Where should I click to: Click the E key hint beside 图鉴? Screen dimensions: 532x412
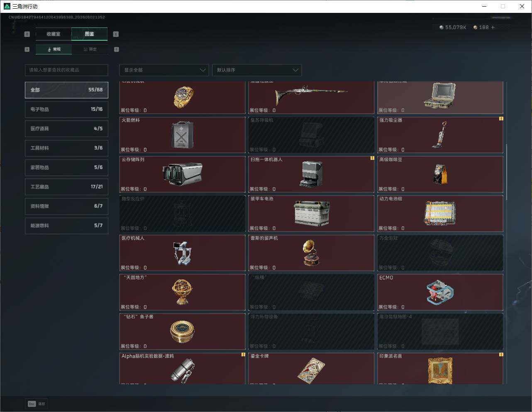coord(116,34)
